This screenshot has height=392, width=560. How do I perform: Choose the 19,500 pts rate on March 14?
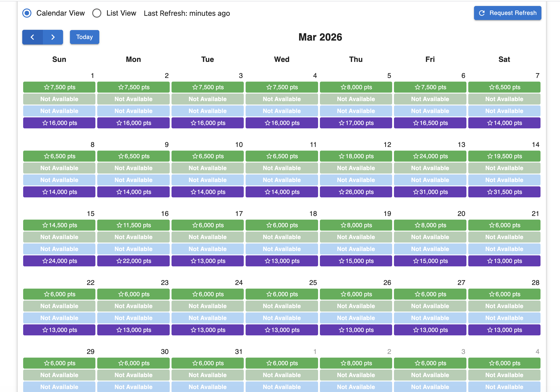coord(504,156)
